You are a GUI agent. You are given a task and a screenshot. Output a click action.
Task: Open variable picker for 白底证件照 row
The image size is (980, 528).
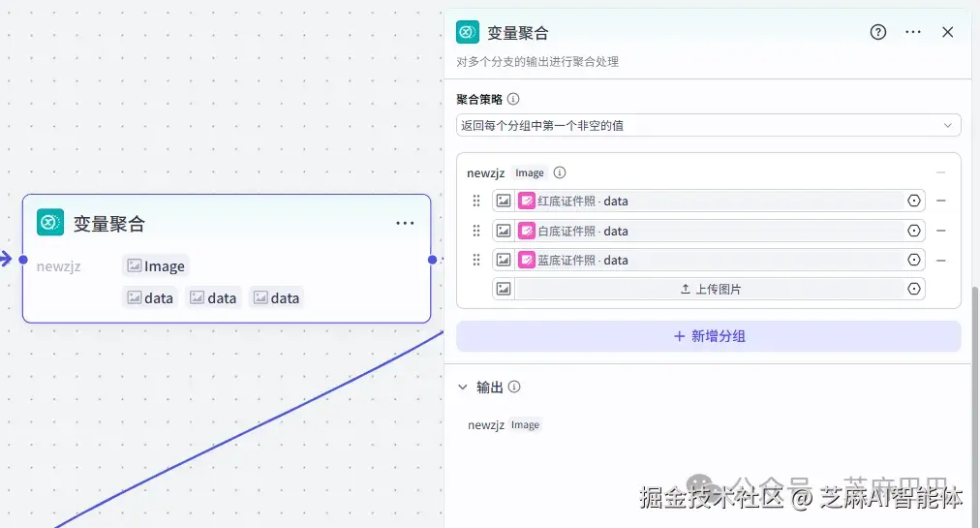click(914, 231)
